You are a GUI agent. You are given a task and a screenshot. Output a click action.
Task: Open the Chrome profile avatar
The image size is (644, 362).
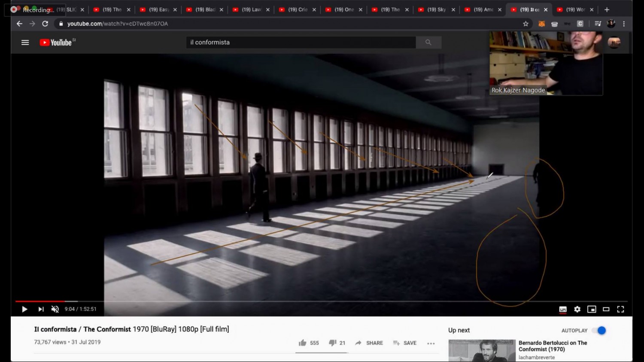(x=611, y=24)
